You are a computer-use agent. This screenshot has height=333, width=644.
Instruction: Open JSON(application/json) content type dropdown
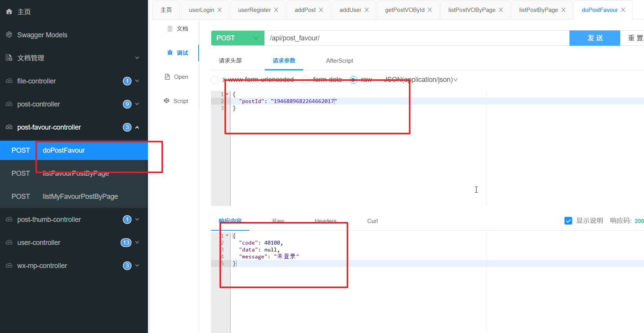click(421, 80)
